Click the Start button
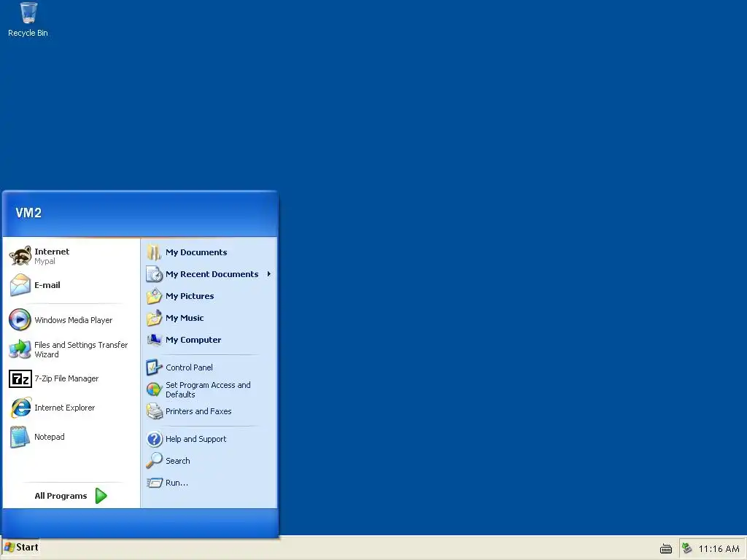747x560 pixels. point(21,548)
